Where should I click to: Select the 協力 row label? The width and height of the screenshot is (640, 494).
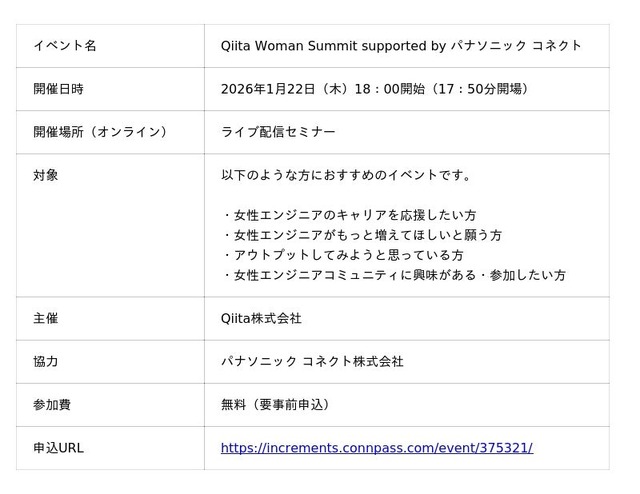point(46,361)
